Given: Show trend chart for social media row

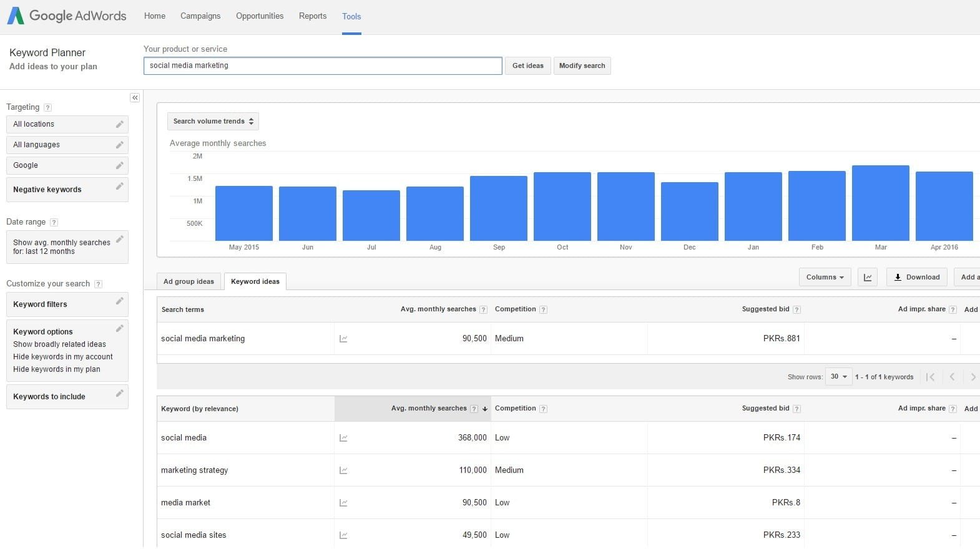Looking at the screenshot, I should 343,438.
